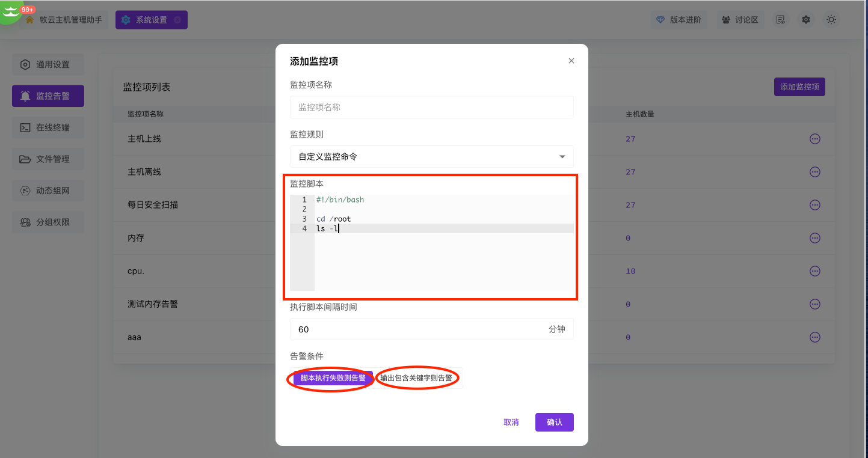Cancel the dialog with 取消
Viewport: 868px width, 458px height.
(511, 422)
